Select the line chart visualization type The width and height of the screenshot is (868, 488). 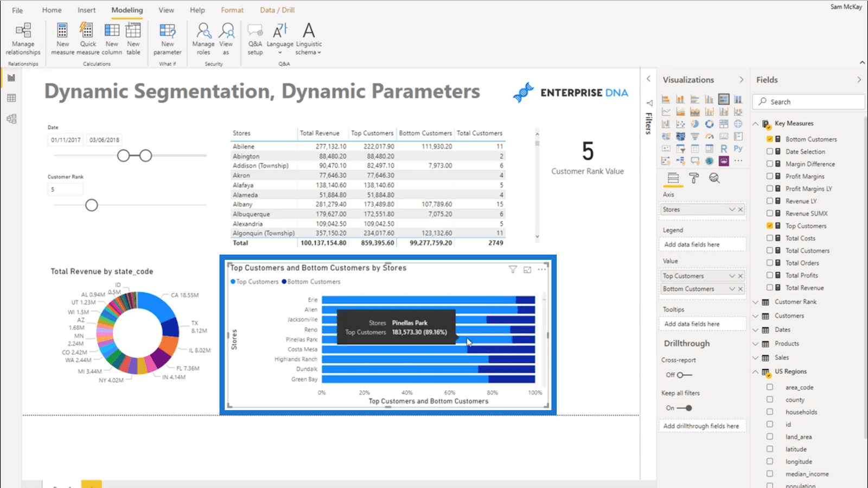pyautogui.click(x=666, y=112)
